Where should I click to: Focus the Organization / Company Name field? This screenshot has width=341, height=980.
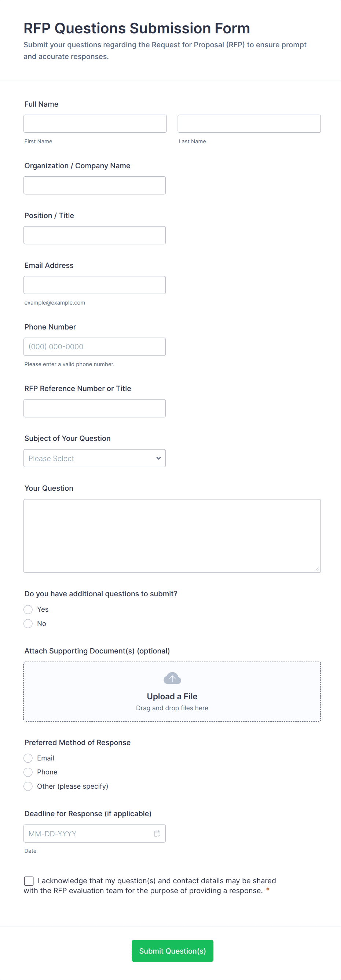click(x=94, y=185)
